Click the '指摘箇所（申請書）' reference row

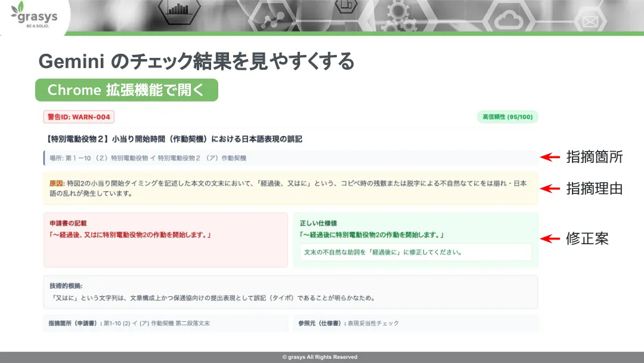pyautogui.click(x=166, y=324)
